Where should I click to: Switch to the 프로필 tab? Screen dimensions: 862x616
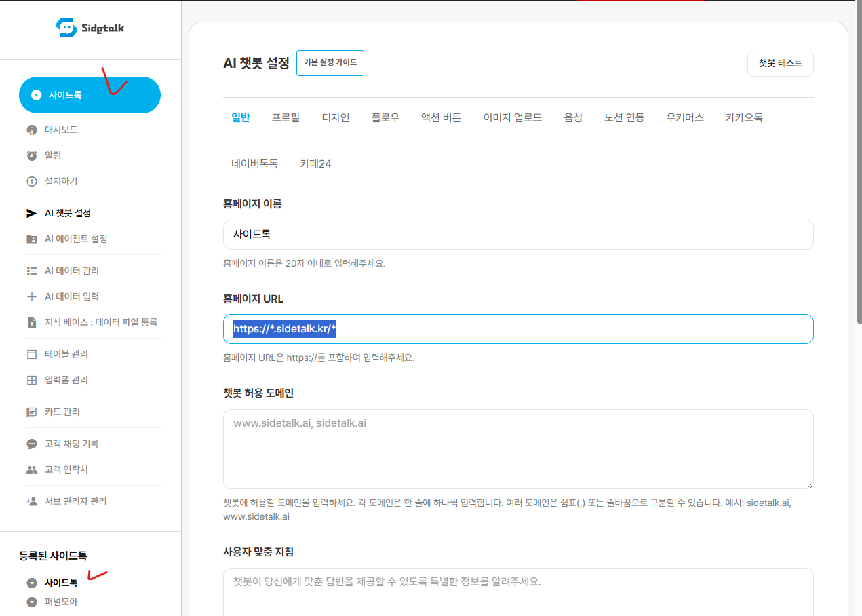tap(286, 117)
